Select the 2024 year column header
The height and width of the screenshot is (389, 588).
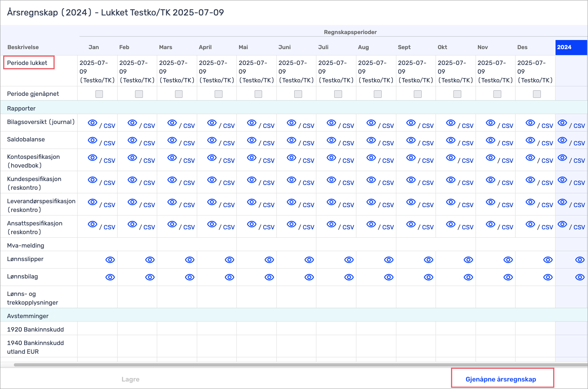point(571,47)
